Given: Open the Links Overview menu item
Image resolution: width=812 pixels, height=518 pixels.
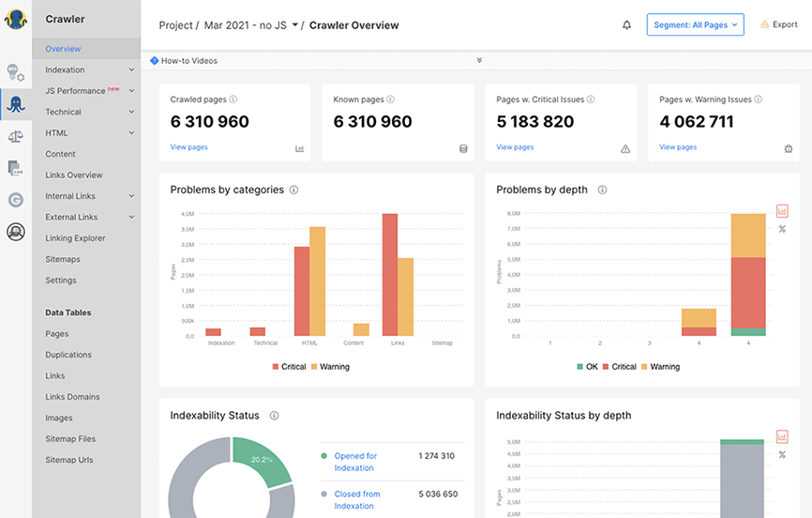Looking at the screenshot, I should 74,175.
